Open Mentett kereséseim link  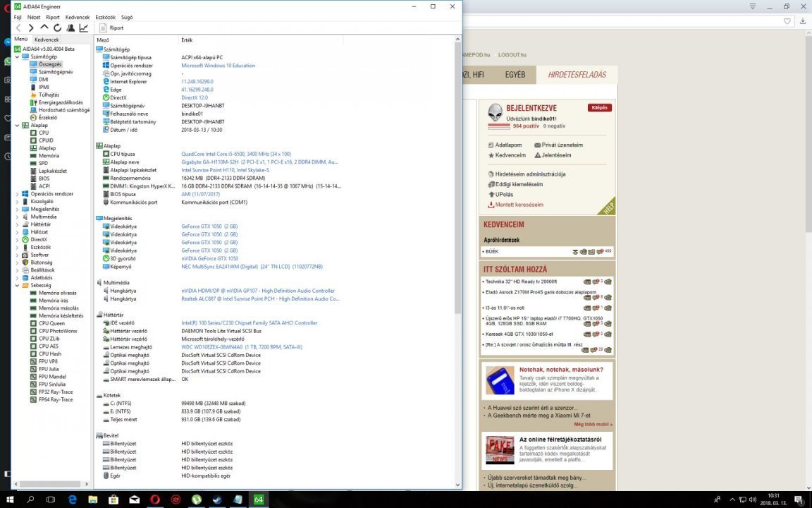click(519, 205)
